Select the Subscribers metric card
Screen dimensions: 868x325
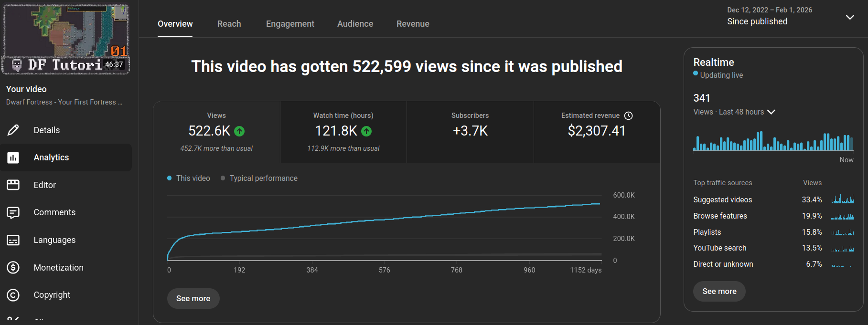coord(470,132)
